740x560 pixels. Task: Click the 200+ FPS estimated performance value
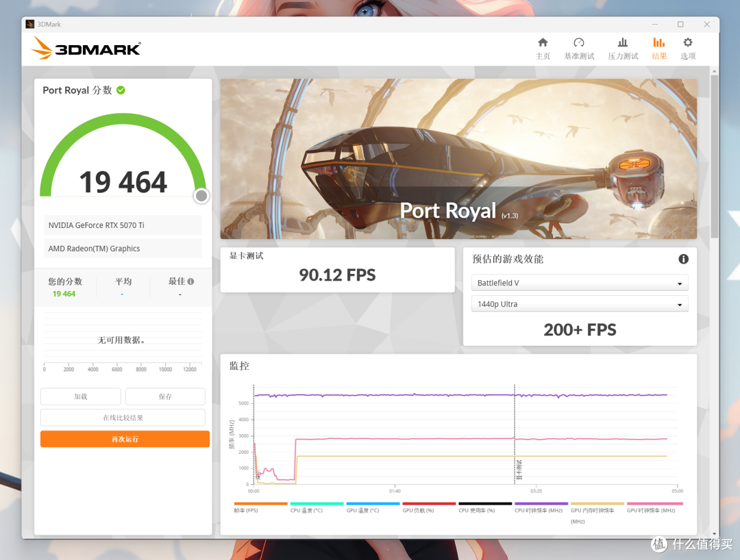point(580,329)
